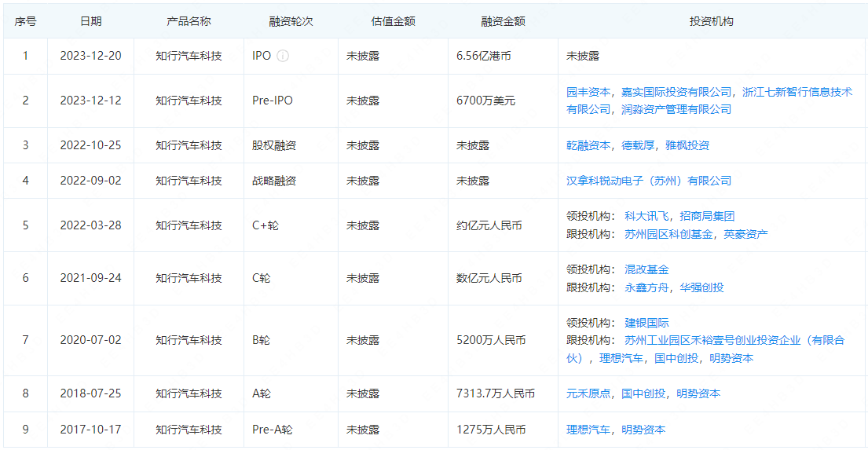The width and height of the screenshot is (868, 450).
Task: Click 知行汽车科技 in the 2017-10-17 row
Action: tap(189, 430)
